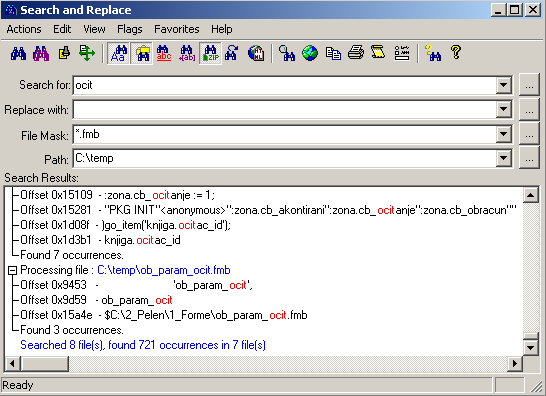Open the globe browser toolbar icon

click(x=310, y=54)
